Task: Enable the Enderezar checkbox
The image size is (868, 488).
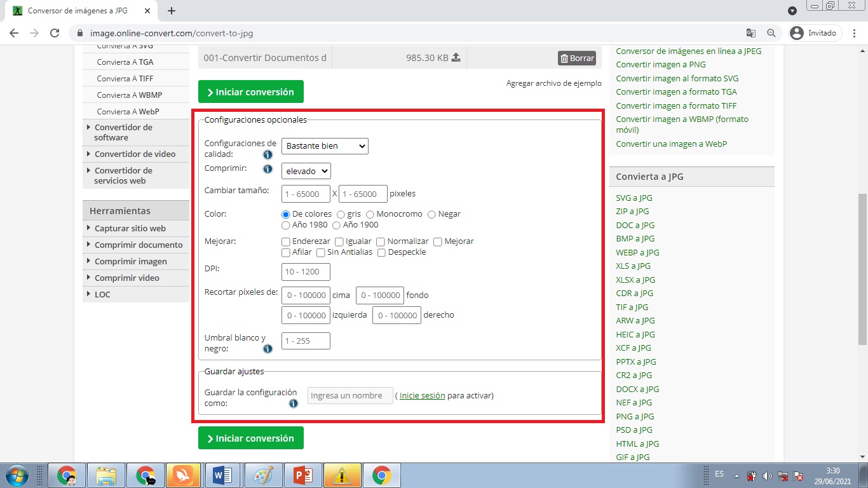Action: pos(286,241)
